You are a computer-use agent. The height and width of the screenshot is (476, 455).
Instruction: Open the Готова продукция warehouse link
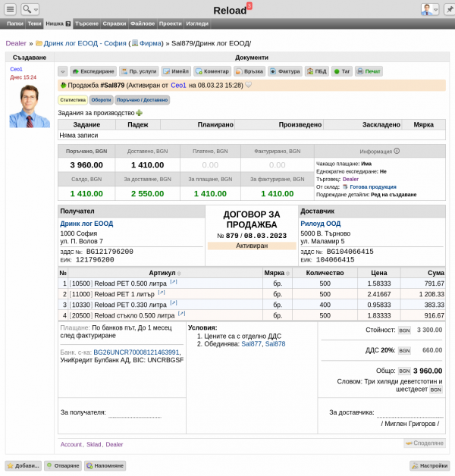coord(373,187)
